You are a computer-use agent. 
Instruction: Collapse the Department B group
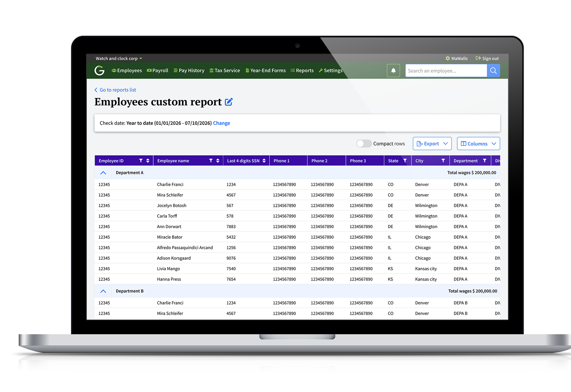click(x=103, y=291)
